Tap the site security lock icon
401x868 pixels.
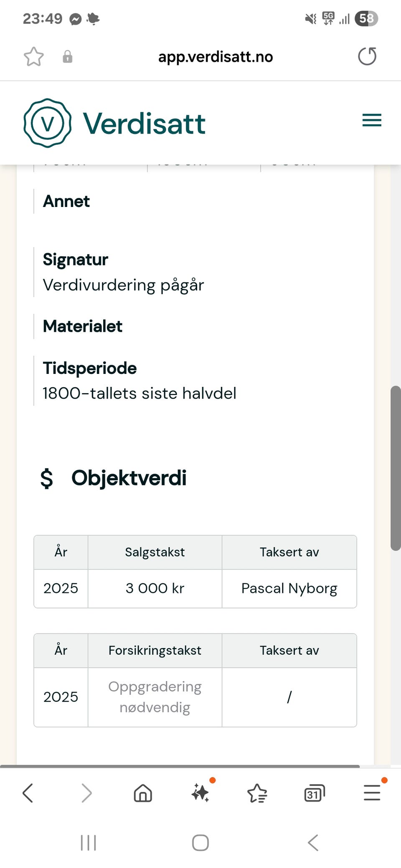(67, 57)
